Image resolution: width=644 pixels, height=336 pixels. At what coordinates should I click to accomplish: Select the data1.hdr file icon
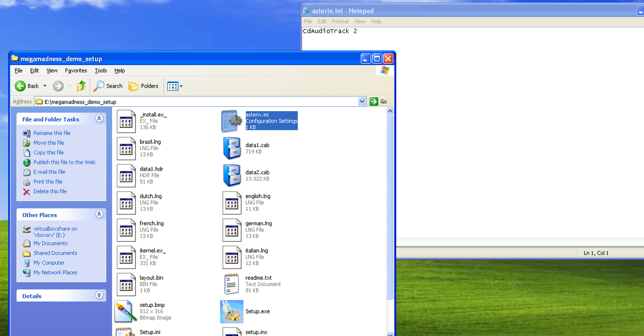coord(126,176)
